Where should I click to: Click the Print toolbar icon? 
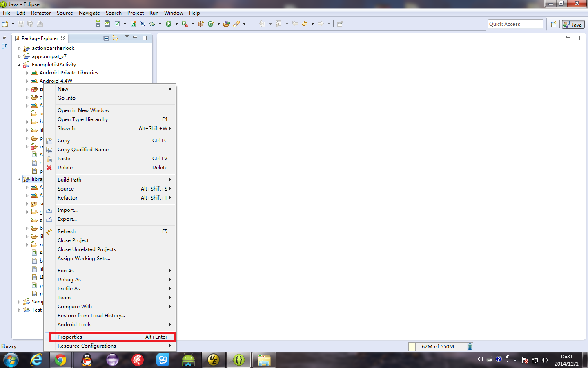(40, 24)
